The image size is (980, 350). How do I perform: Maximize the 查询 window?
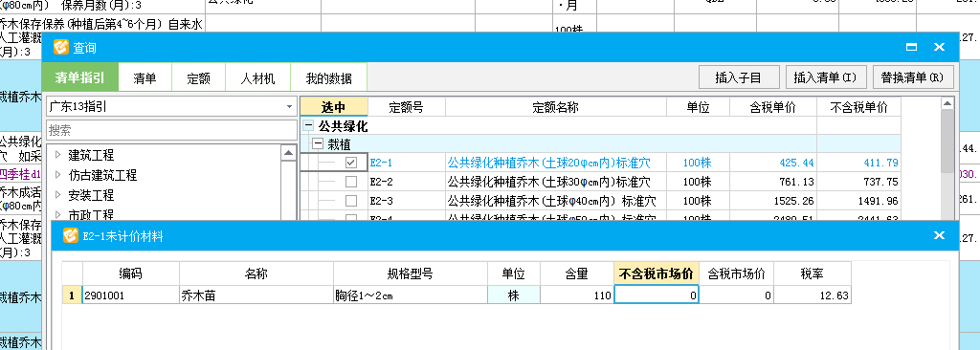tap(911, 47)
